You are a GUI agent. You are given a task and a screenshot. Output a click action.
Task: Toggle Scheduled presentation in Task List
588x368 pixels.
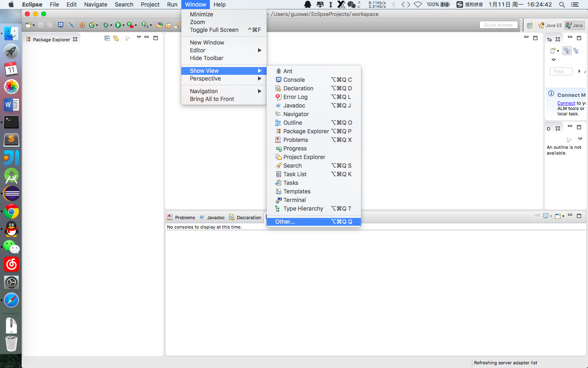click(x=576, y=51)
